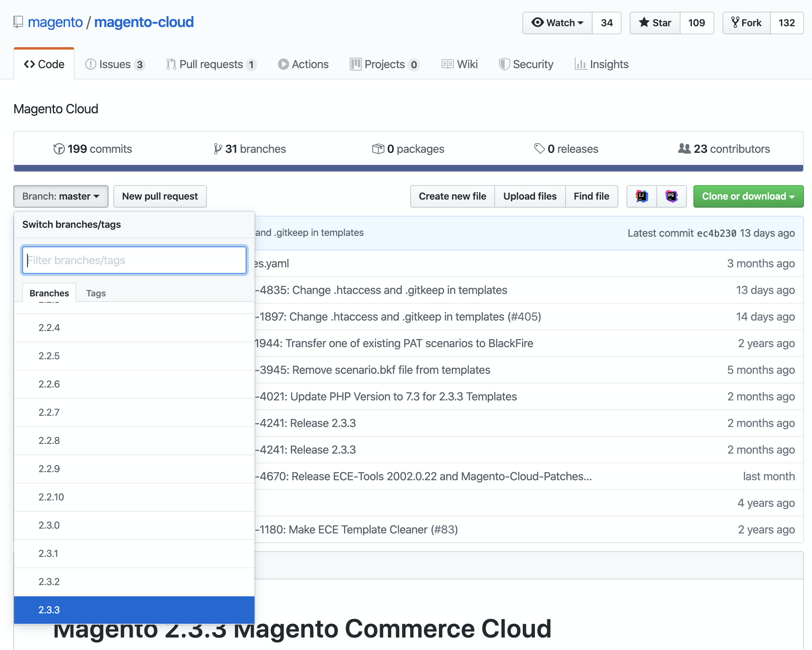The image size is (812, 650).
Task: Select the Branches tab in switcher
Action: click(49, 292)
